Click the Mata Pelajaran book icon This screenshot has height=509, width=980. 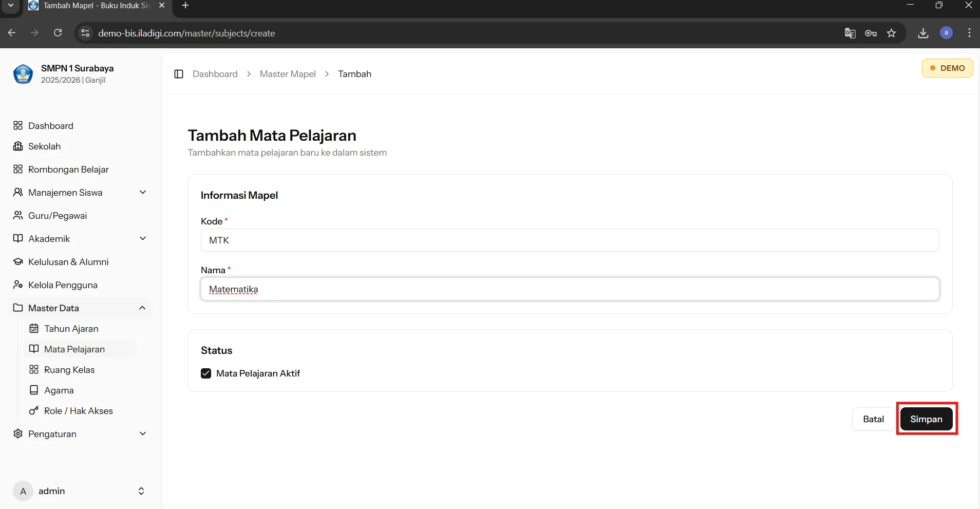click(x=34, y=349)
